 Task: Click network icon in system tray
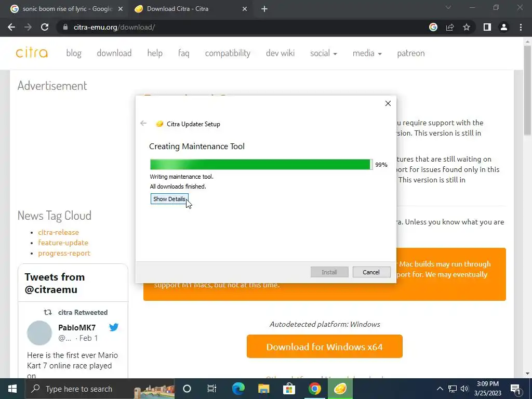click(453, 389)
